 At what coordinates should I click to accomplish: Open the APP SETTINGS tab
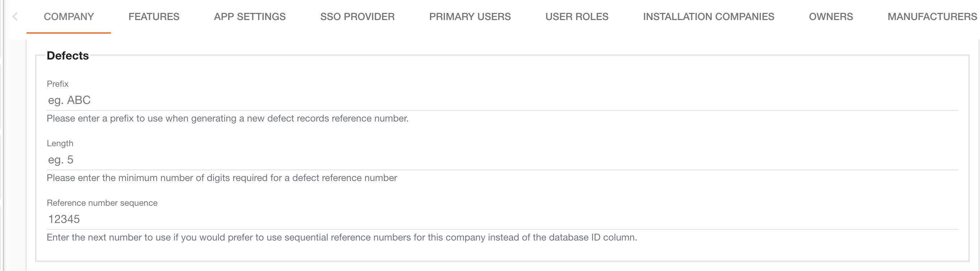(250, 17)
